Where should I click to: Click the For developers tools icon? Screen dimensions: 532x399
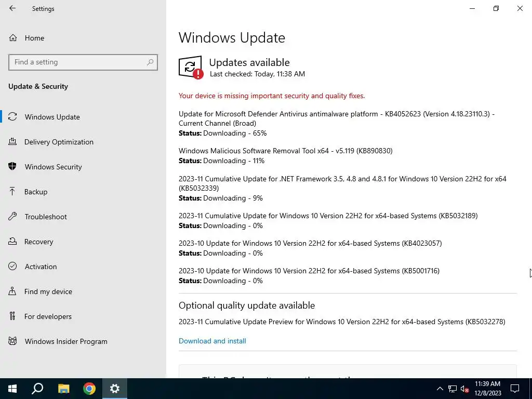click(12, 316)
